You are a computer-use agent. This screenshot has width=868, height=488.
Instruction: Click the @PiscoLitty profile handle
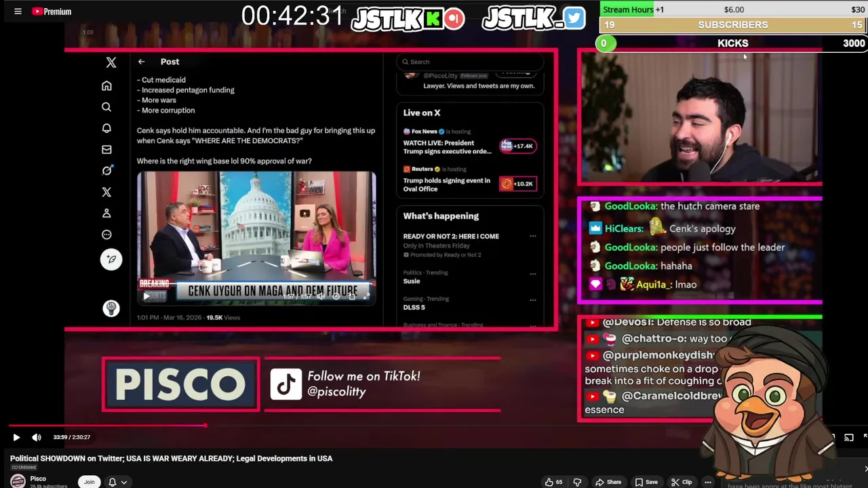coord(439,76)
